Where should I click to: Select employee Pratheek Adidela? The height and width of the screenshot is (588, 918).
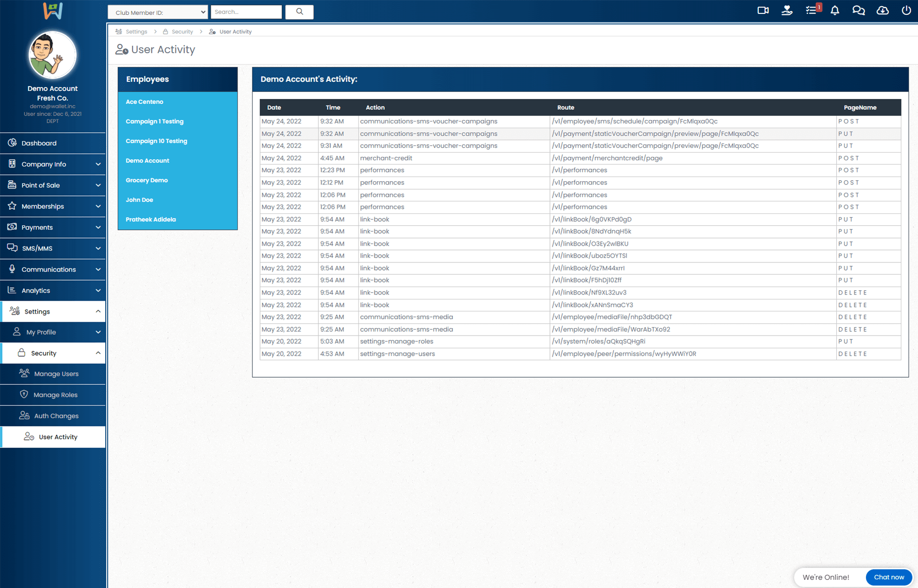tap(151, 219)
